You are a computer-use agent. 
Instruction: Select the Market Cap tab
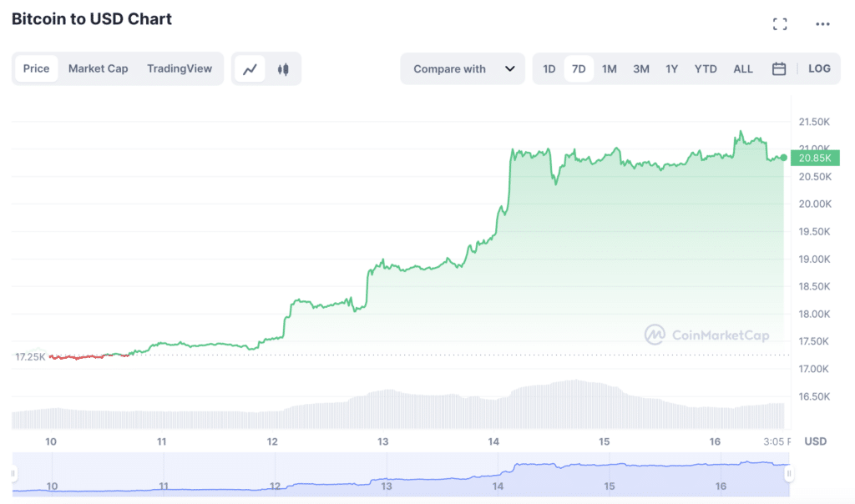coord(99,68)
